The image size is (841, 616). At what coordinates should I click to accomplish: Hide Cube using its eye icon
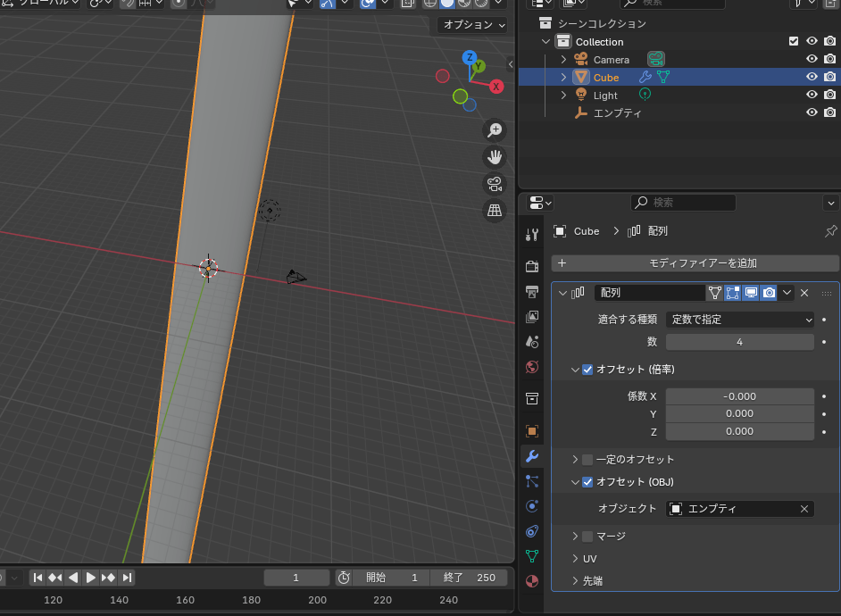coord(812,78)
